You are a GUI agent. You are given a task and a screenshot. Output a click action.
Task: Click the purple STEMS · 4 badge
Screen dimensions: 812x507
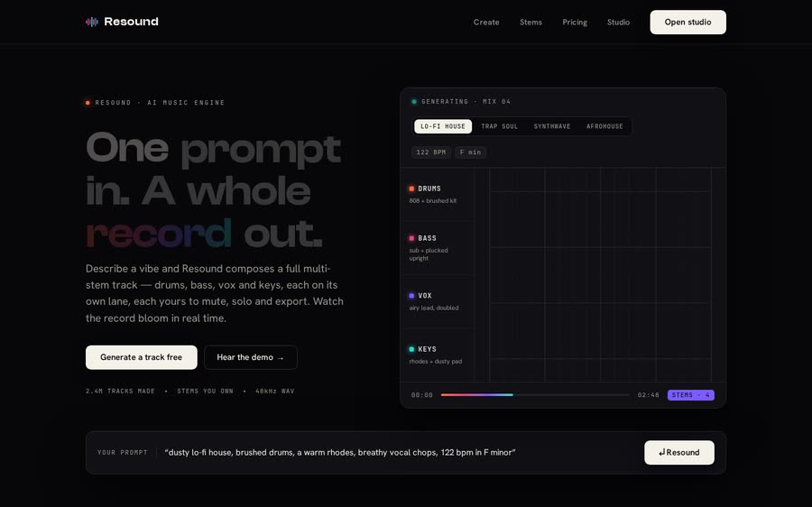691,395
